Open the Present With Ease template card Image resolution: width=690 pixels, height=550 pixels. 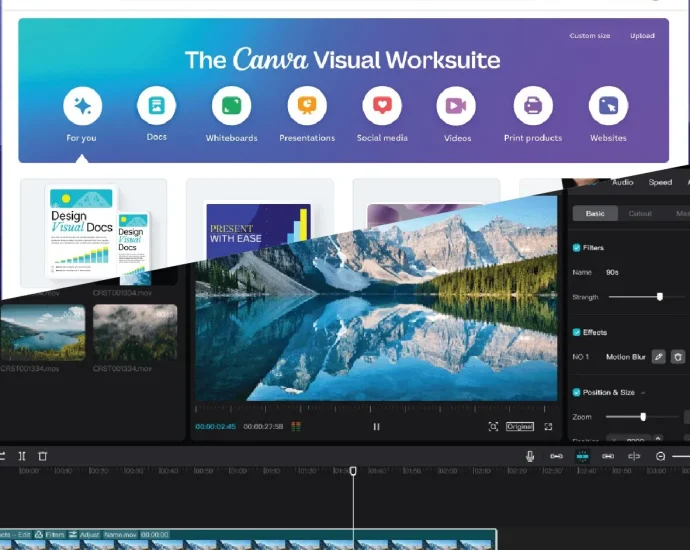tap(260, 222)
